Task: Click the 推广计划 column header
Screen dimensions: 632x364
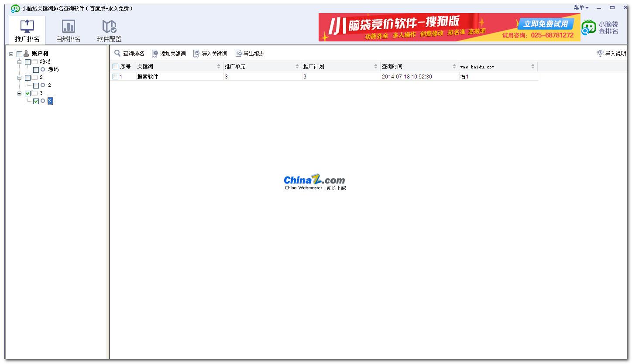Action: tap(341, 67)
